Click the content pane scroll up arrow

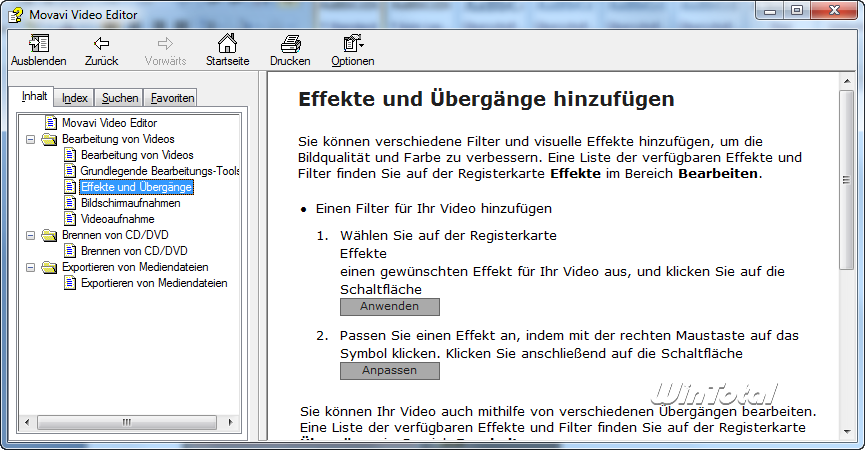pos(847,82)
